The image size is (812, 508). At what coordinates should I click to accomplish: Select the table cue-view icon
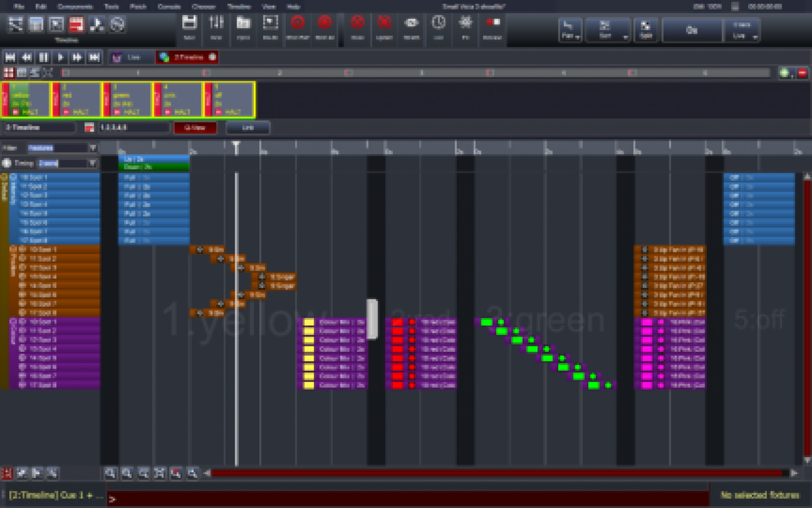coord(22,73)
